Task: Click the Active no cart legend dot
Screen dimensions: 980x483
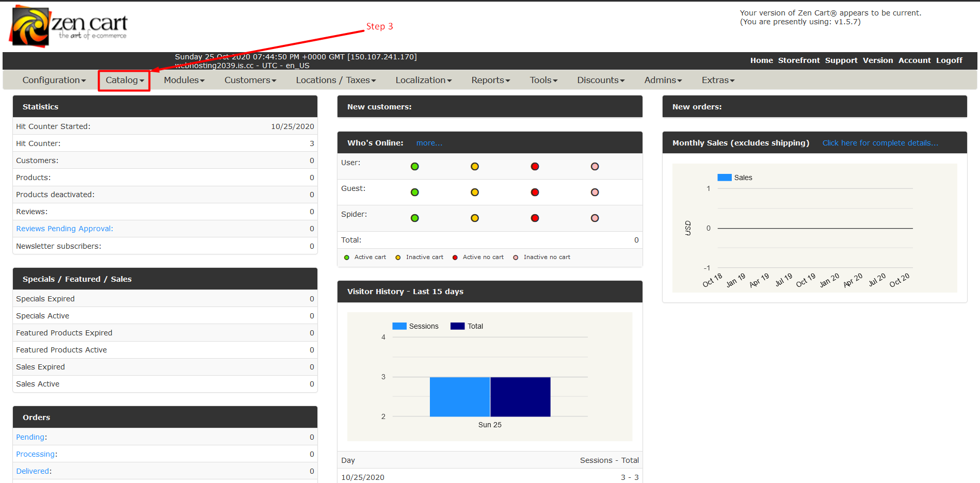Action: [455, 257]
